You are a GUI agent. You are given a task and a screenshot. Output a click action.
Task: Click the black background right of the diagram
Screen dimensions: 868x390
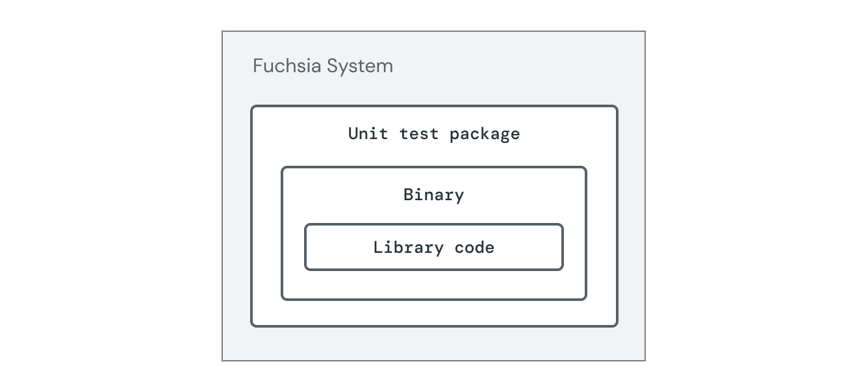click(757, 195)
